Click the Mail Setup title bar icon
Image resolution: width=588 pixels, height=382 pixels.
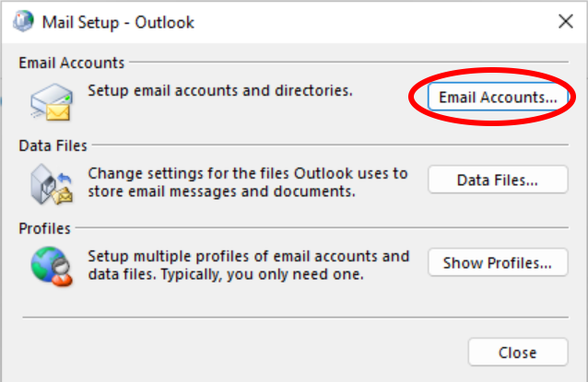pos(23,21)
